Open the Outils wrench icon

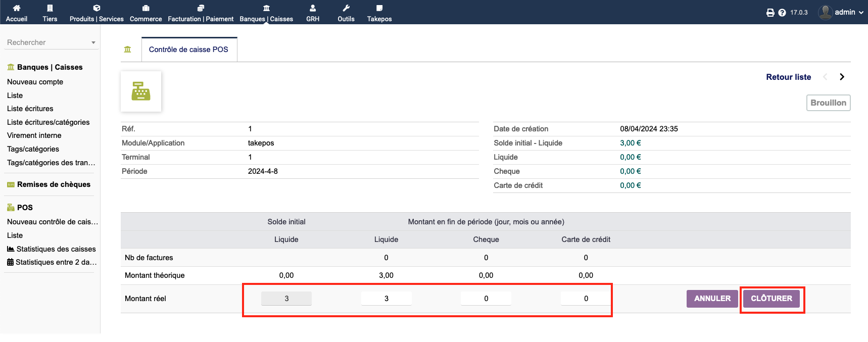pos(346,8)
